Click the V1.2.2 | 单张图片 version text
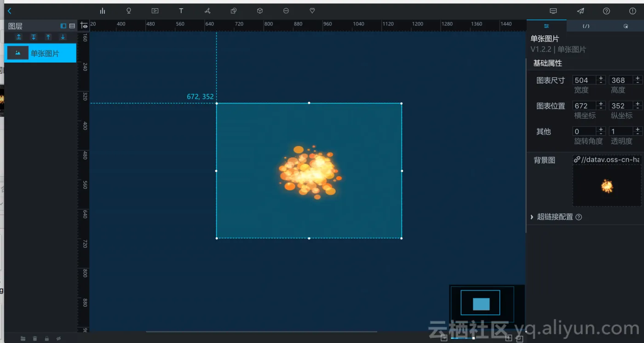Image resolution: width=644 pixels, height=343 pixels. [x=558, y=49]
